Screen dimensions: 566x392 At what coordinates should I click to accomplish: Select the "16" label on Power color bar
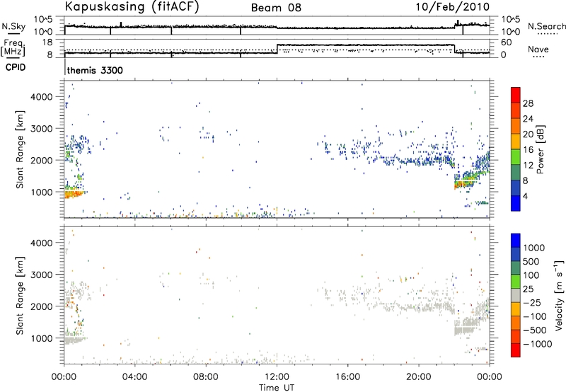pos(528,150)
